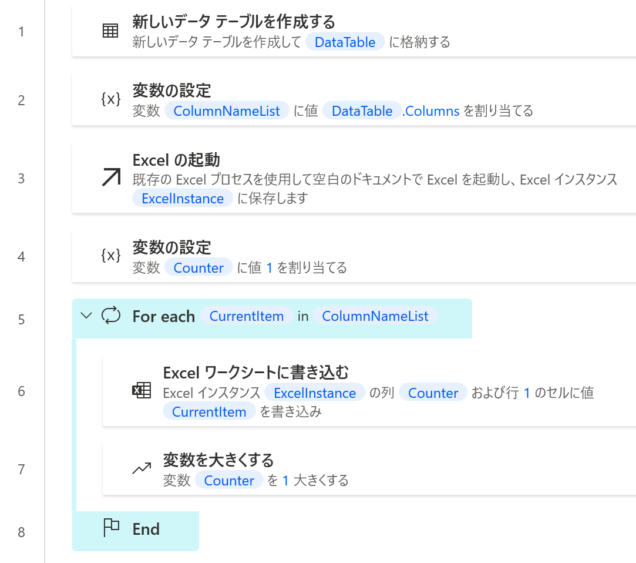Screen dimensions: 636x563
Task: Select the 変数の設定 title in step 4
Action: coord(172,247)
